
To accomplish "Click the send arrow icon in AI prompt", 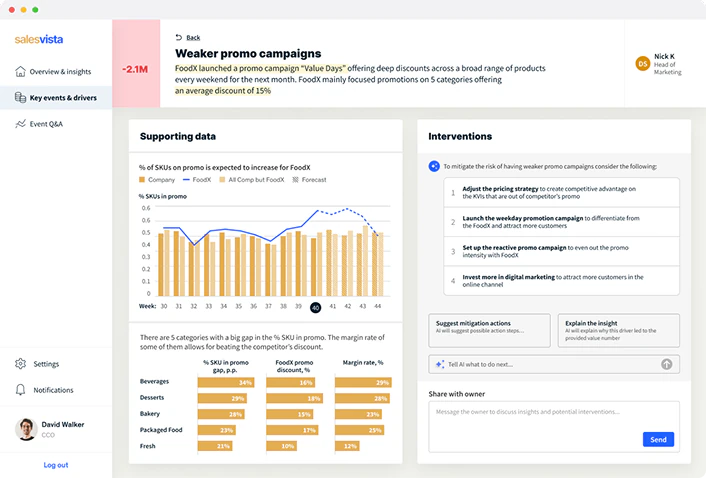I will click(666, 364).
